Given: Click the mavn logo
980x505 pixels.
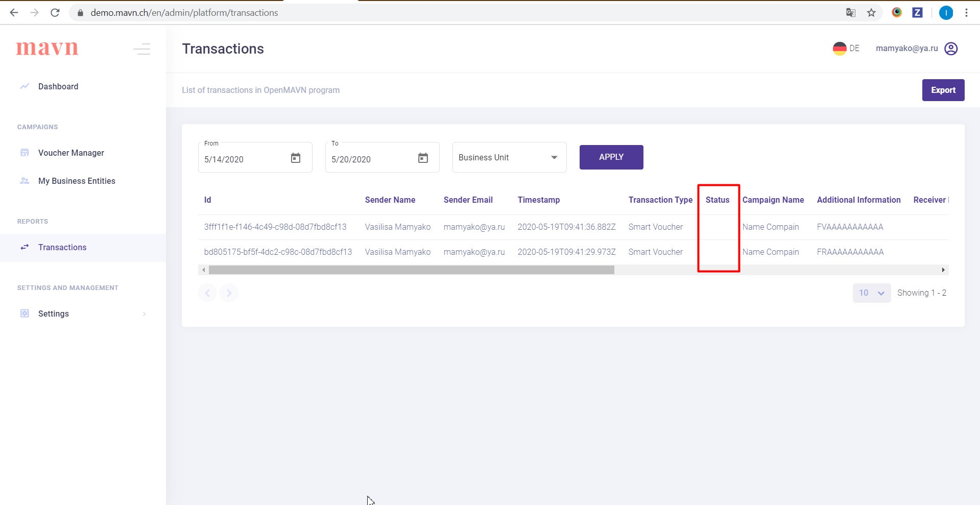Looking at the screenshot, I should 46,48.
